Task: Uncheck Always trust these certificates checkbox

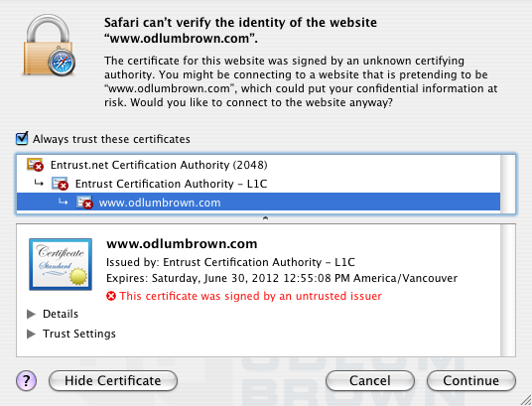Action: pos(22,139)
